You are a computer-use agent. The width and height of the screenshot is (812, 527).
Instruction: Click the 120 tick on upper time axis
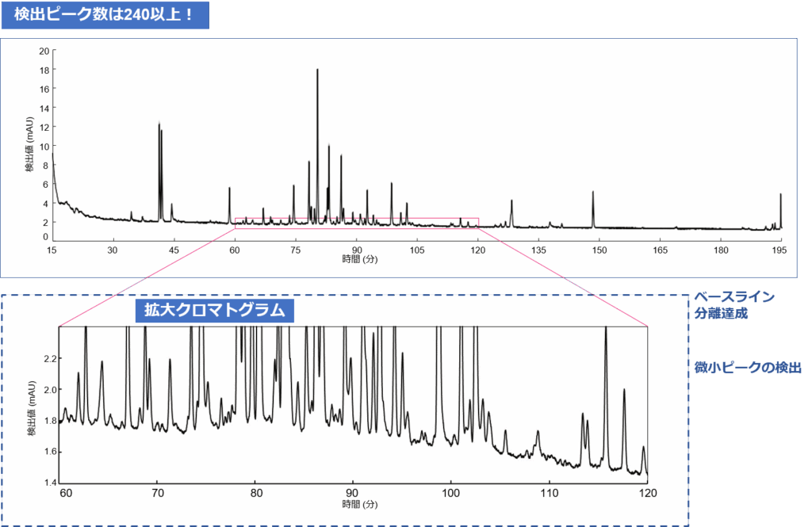477,250
